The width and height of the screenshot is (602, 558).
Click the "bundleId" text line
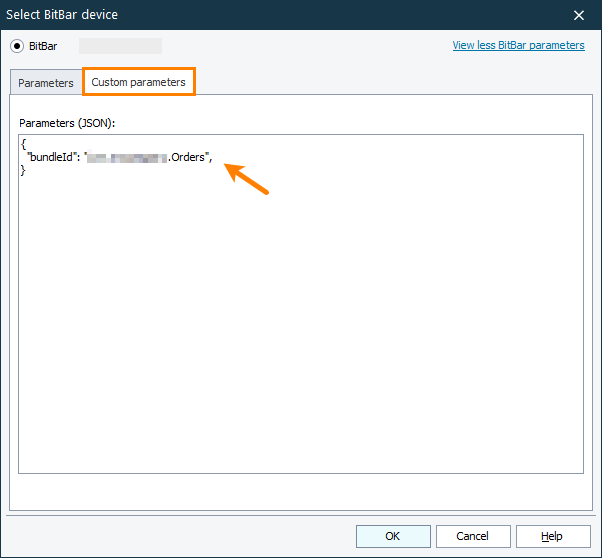pos(117,157)
